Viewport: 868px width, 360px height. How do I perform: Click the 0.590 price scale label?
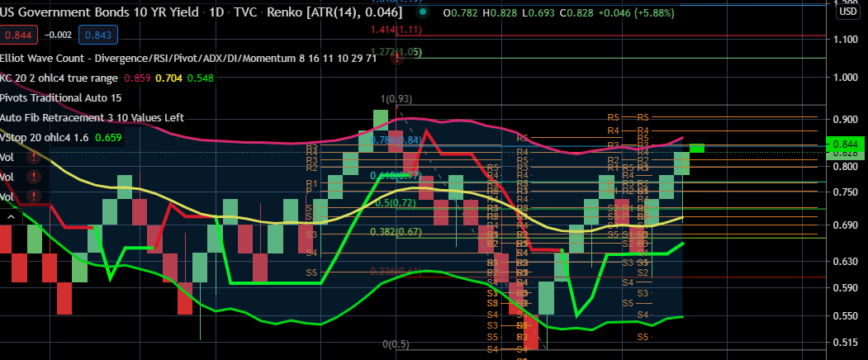pyautogui.click(x=844, y=288)
